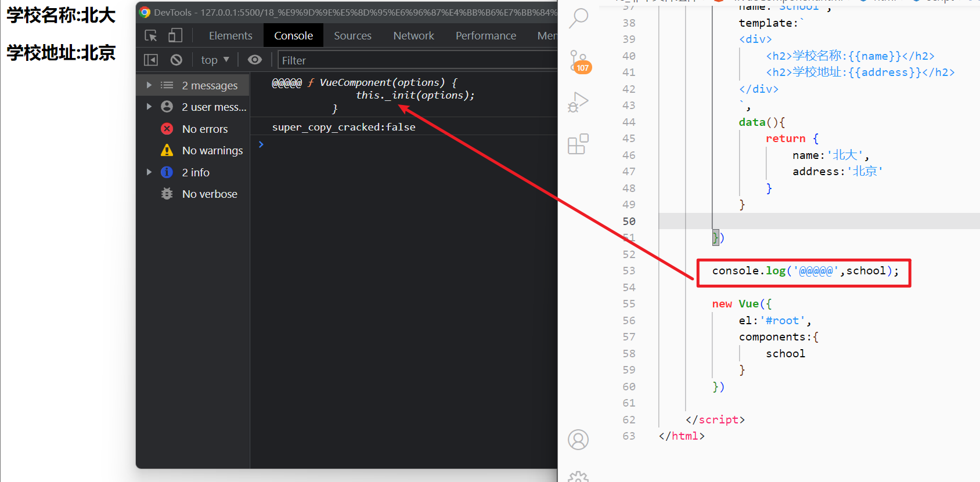Click the address:'北京' code line
Screen dimensions: 980x482
[x=838, y=172]
